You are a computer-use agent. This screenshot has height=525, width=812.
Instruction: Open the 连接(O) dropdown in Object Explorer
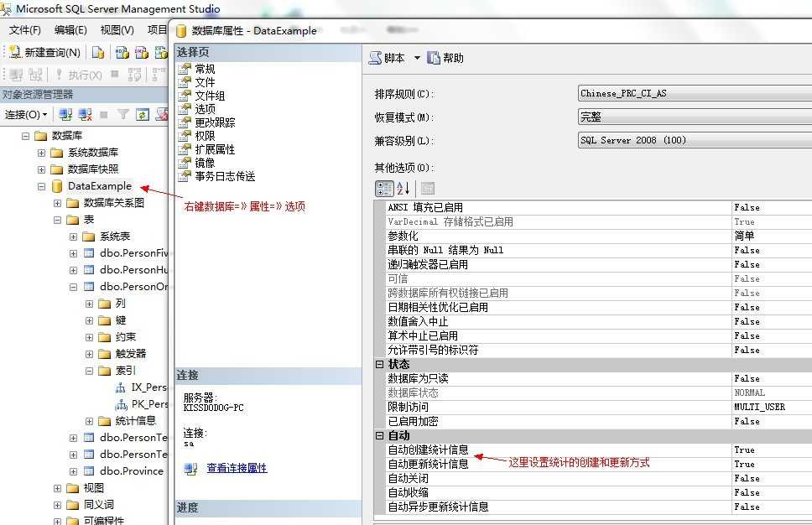(26, 114)
